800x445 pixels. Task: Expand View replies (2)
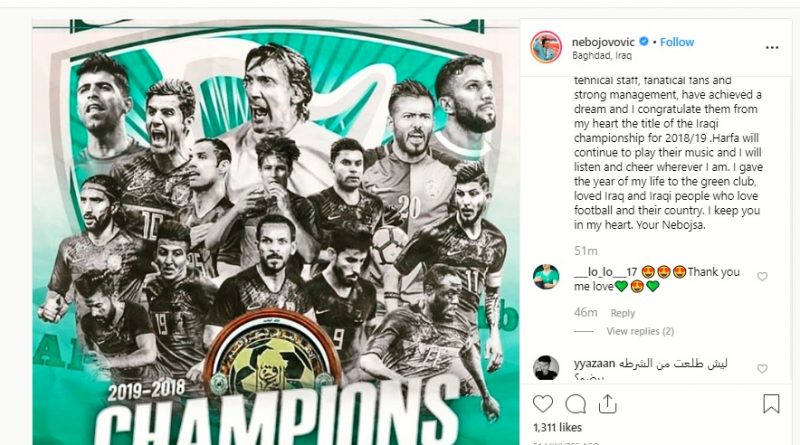click(x=640, y=331)
